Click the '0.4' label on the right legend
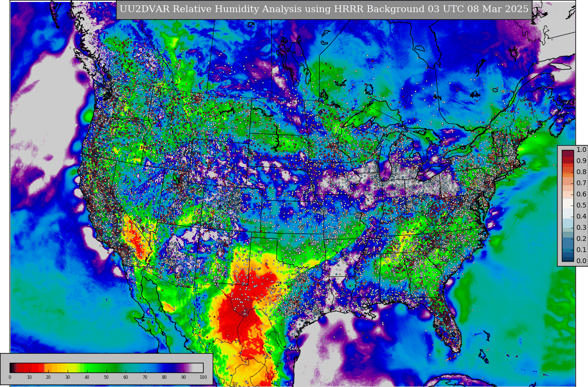 [x=581, y=217]
